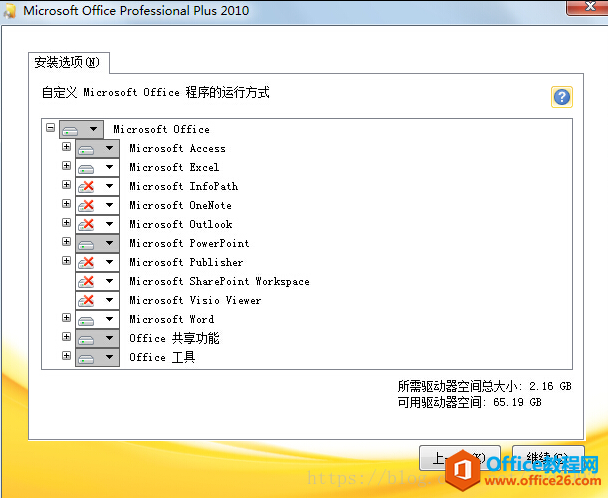Viewport: 608px width, 498px height.
Task: Click the red X icon beside Microsoft Publisher
Action: [86, 263]
